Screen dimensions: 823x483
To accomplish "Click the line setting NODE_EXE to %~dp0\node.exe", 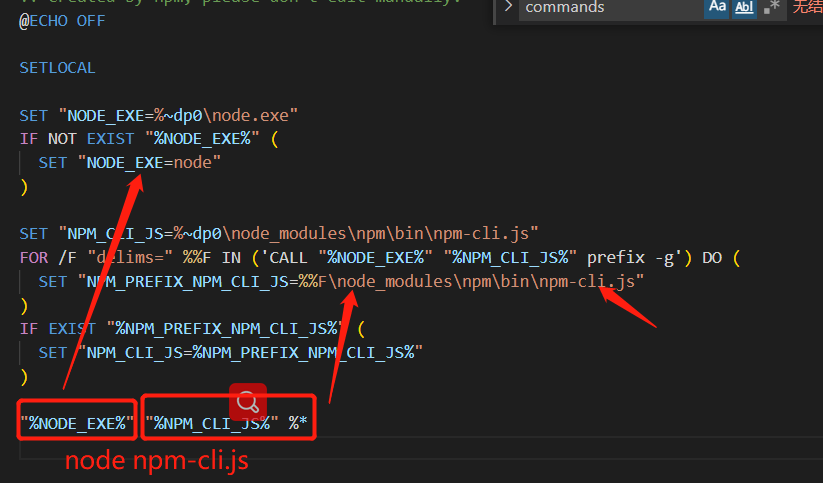I will coord(159,116).
